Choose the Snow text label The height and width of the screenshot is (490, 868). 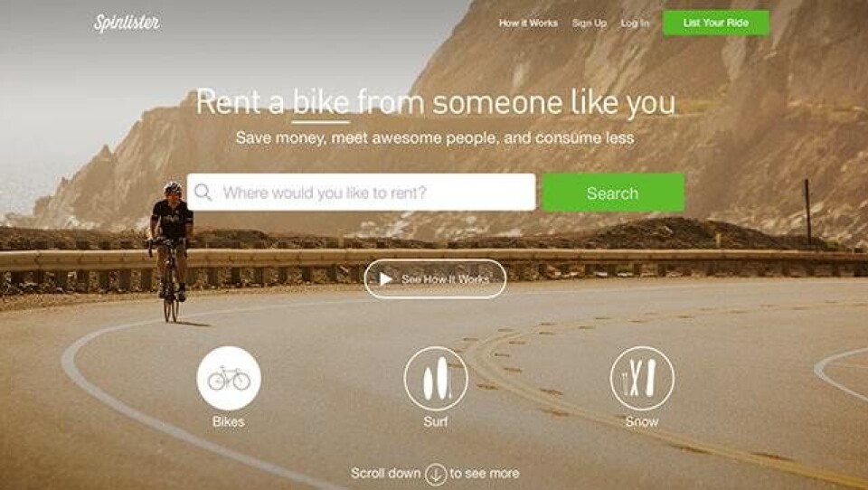[642, 421]
